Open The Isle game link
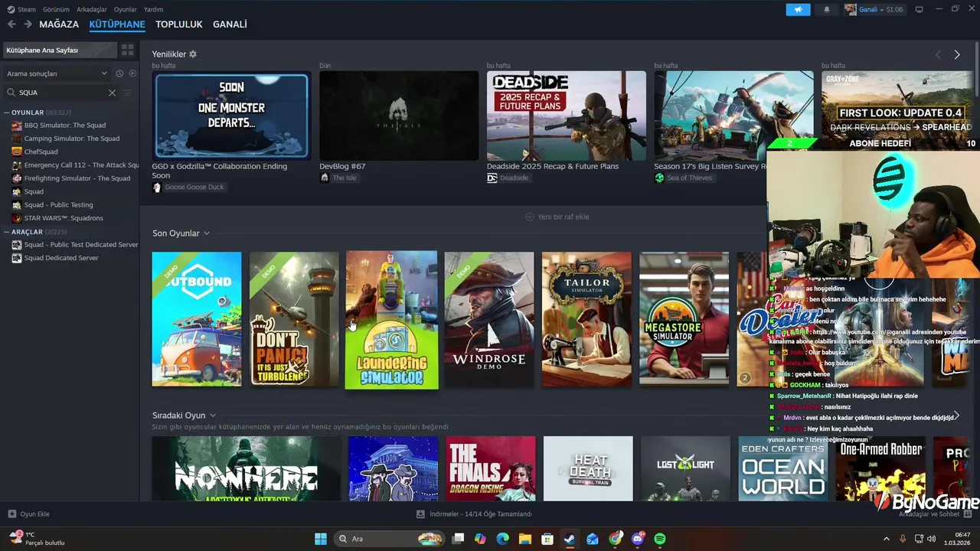The image size is (980, 551). pyautogui.click(x=338, y=178)
